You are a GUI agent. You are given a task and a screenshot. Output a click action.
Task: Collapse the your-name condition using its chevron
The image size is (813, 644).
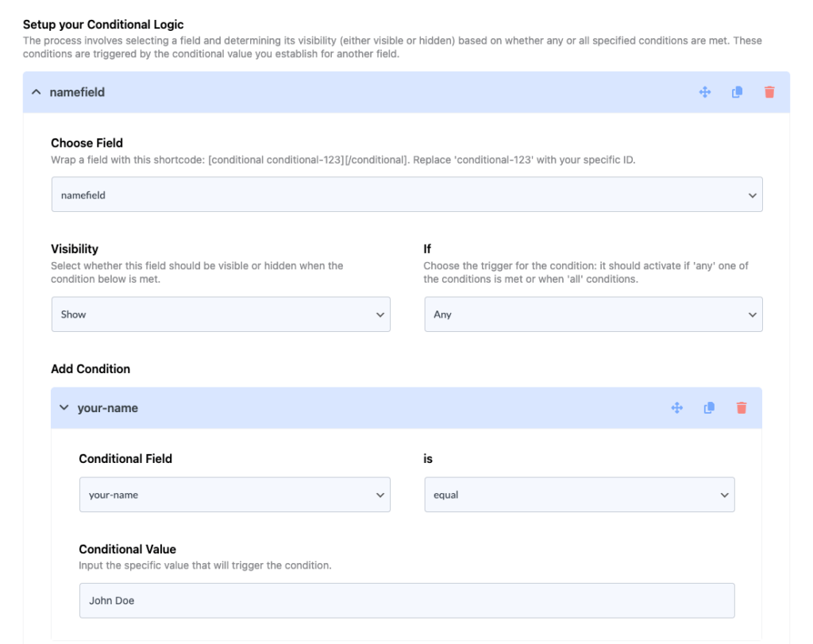tap(64, 408)
